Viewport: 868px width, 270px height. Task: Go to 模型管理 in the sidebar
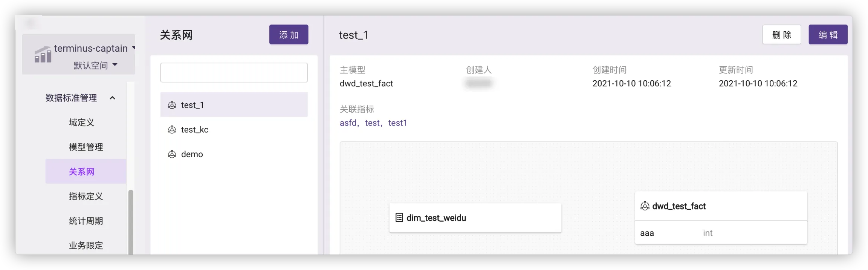[x=86, y=147]
